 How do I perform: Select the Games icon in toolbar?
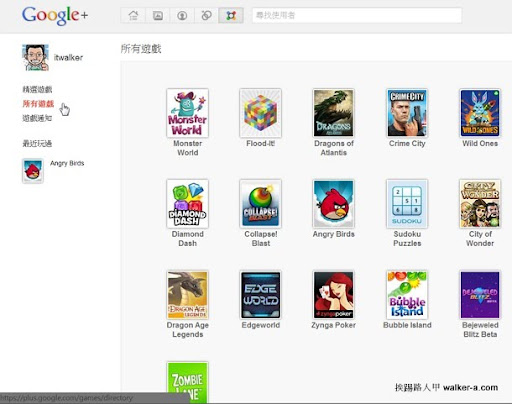[x=231, y=15]
